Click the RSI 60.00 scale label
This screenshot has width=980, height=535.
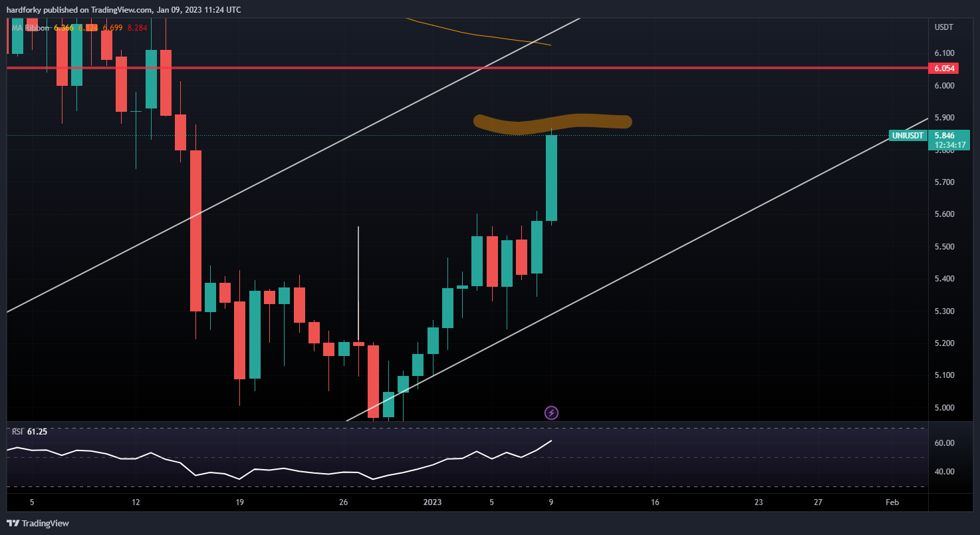pyautogui.click(x=945, y=443)
